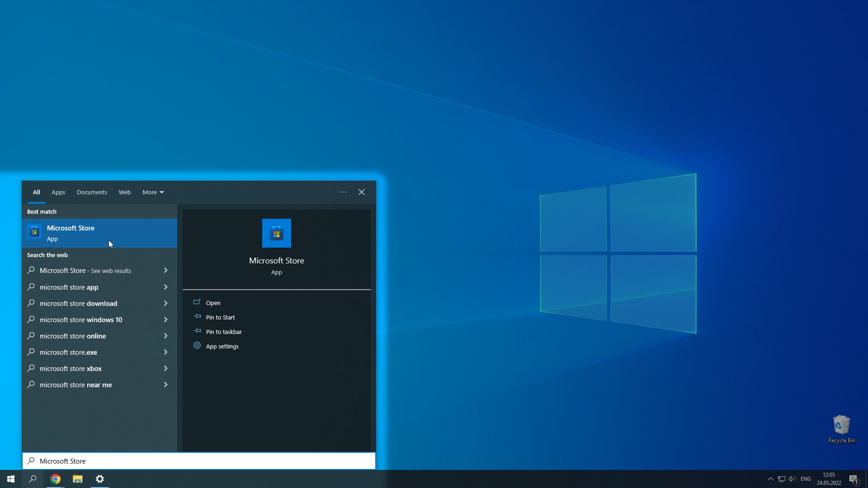Click the search text box
This screenshot has height=488, width=868.
tap(199, 461)
